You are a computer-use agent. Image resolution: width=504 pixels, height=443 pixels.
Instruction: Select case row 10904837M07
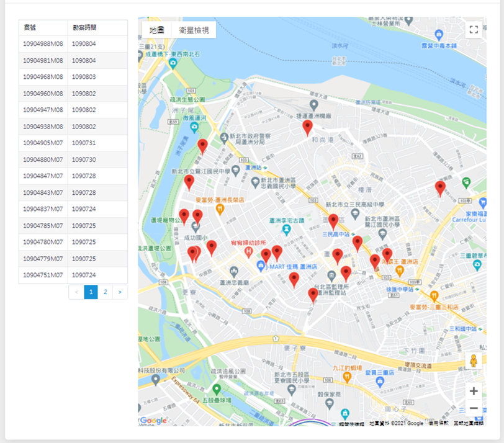pyautogui.click(x=73, y=209)
